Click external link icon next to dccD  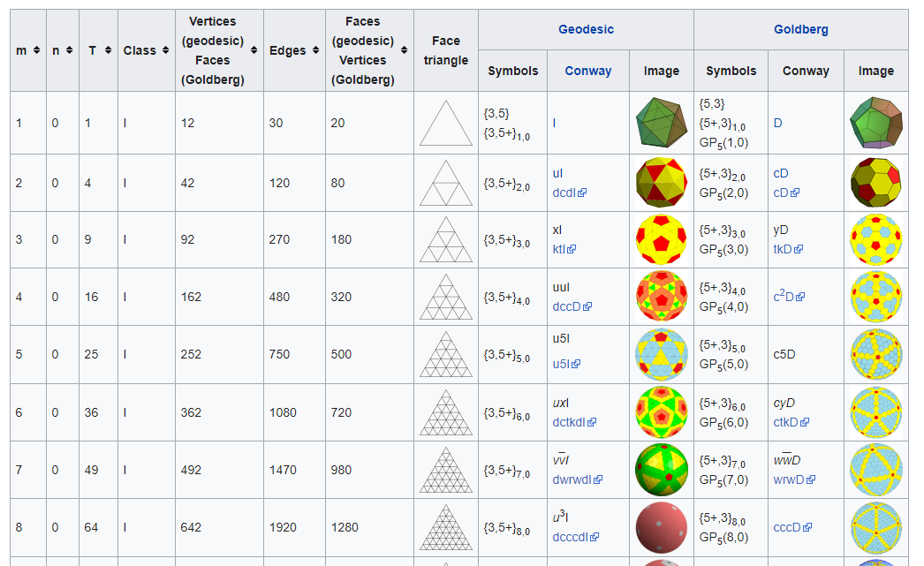click(587, 306)
